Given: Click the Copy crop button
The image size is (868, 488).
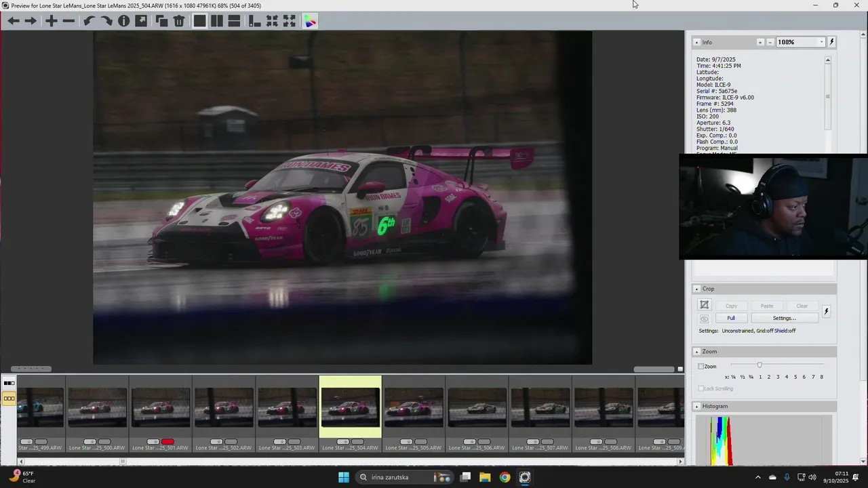Looking at the screenshot, I should [x=731, y=306].
